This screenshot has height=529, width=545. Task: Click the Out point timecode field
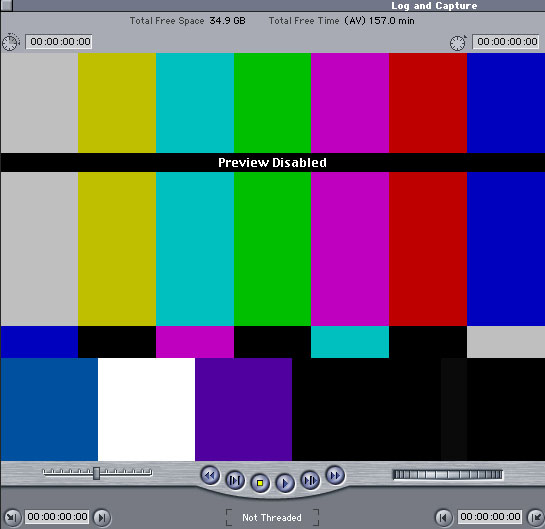pyautogui.click(x=490, y=516)
